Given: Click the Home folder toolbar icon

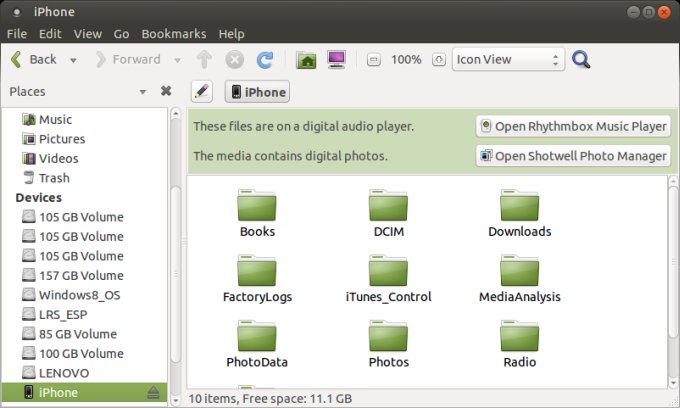Looking at the screenshot, I should (307, 60).
